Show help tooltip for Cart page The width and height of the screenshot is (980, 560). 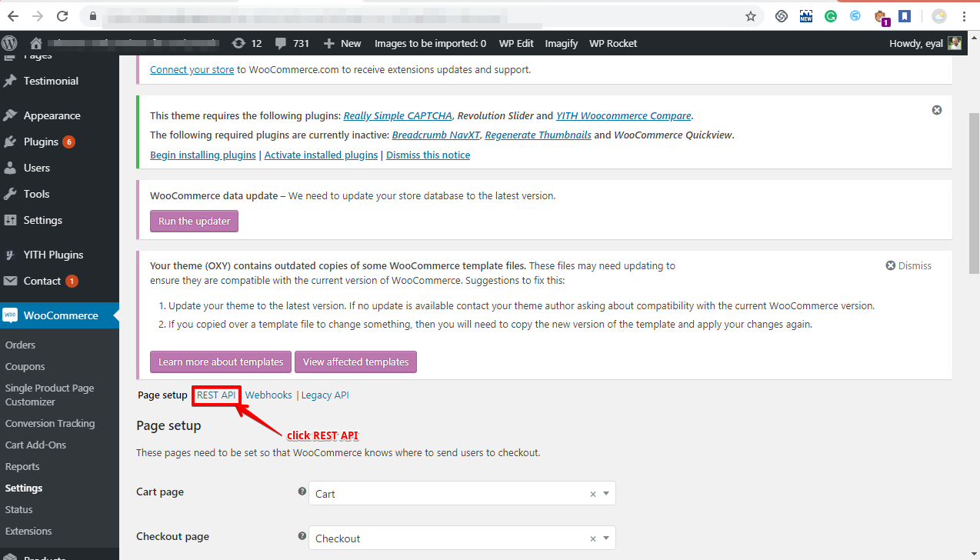302,492
